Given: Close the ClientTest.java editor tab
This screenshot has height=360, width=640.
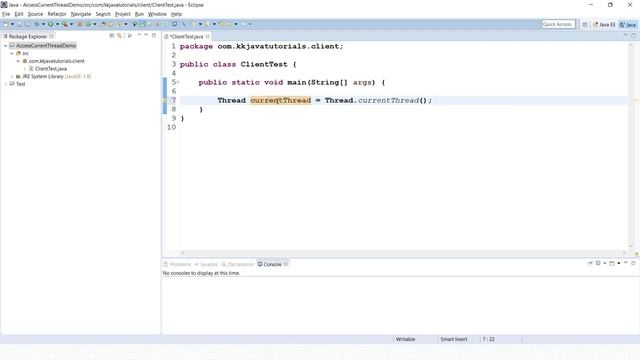Looking at the screenshot, I should pyautogui.click(x=208, y=36).
